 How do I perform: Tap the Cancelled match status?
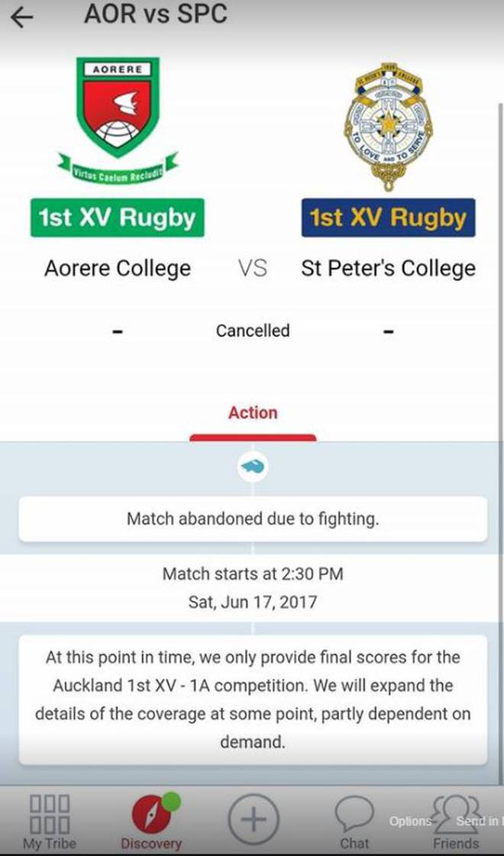[253, 331]
